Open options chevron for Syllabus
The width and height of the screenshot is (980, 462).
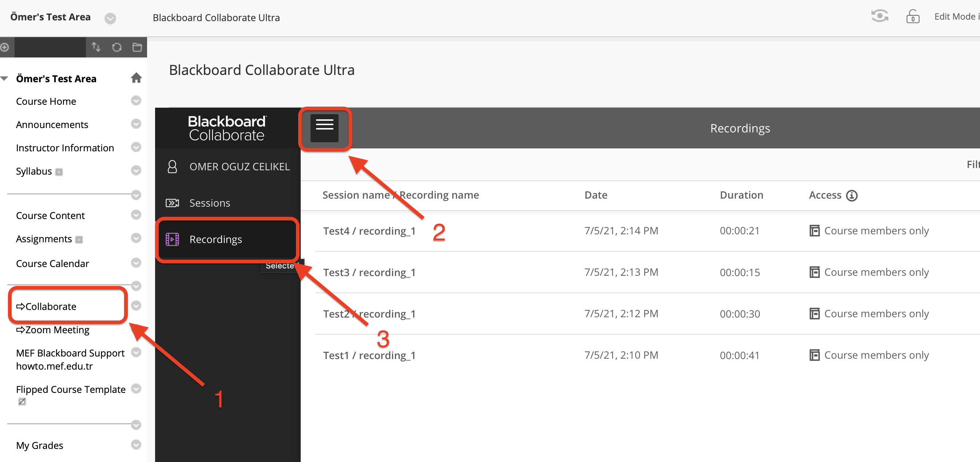pos(136,170)
